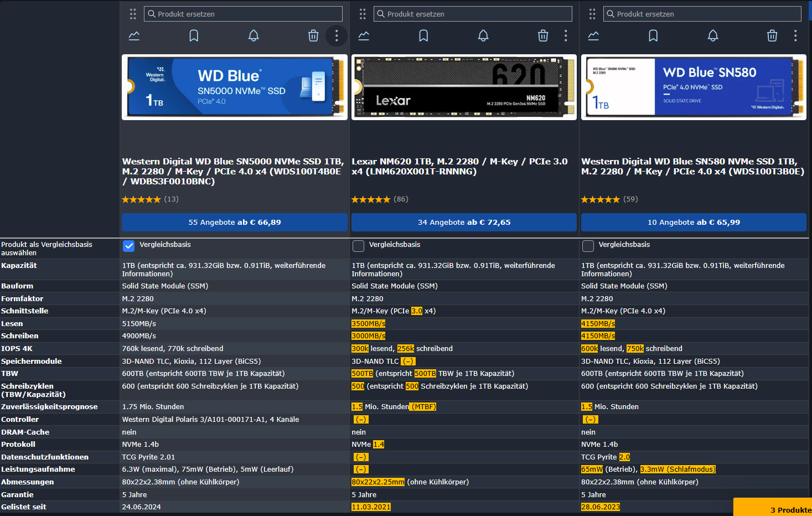This screenshot has width=812, height=516.
Task: Bookmark the WD Blue SN580 product
Action: coord(653,36)
